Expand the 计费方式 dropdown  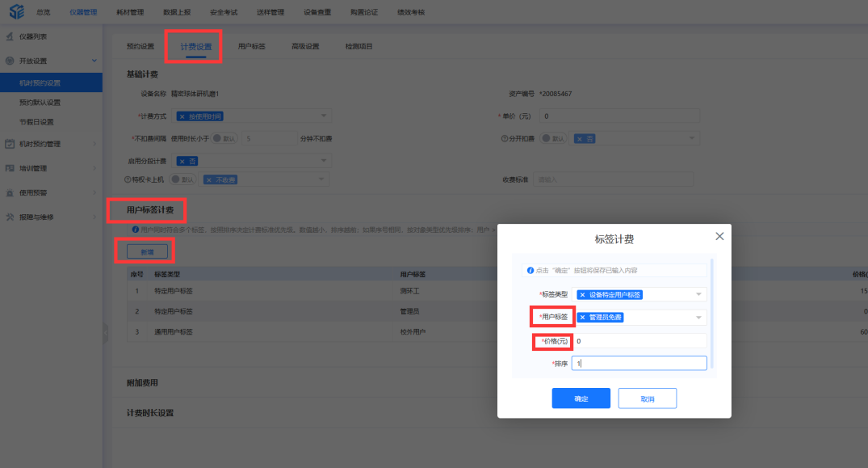click(x=323, y=116)
